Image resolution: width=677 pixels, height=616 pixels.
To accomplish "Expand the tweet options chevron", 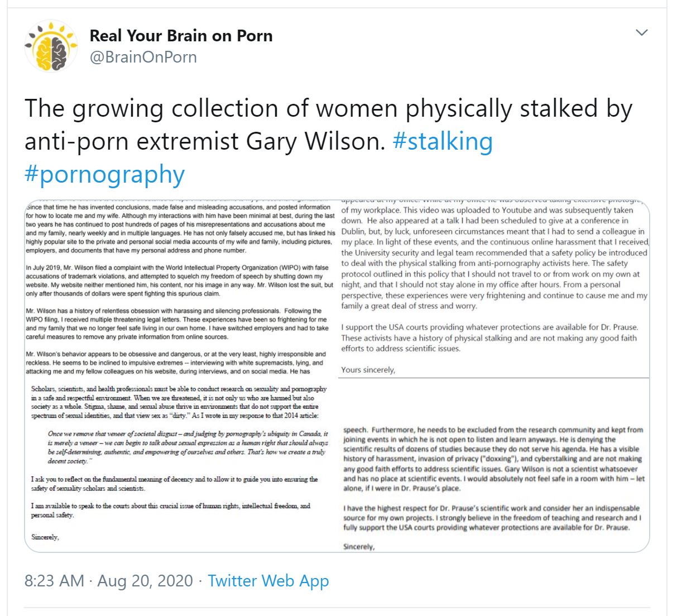I will (642, 32).
